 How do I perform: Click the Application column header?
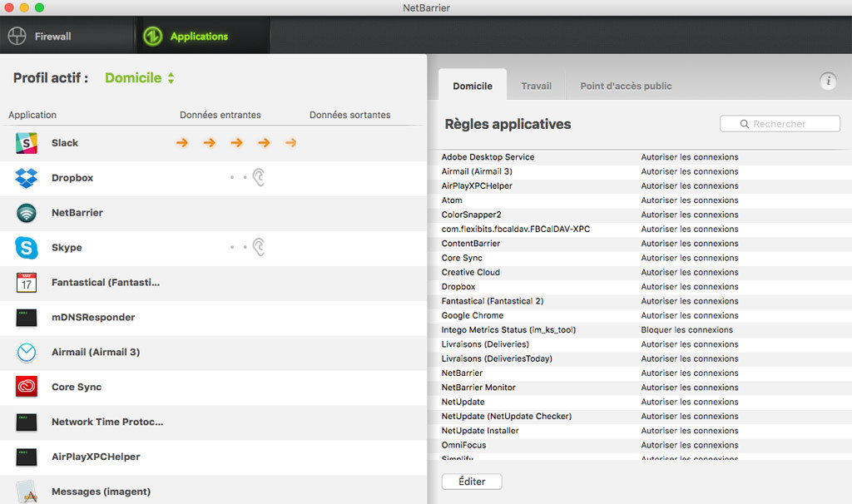click(32, 115)
